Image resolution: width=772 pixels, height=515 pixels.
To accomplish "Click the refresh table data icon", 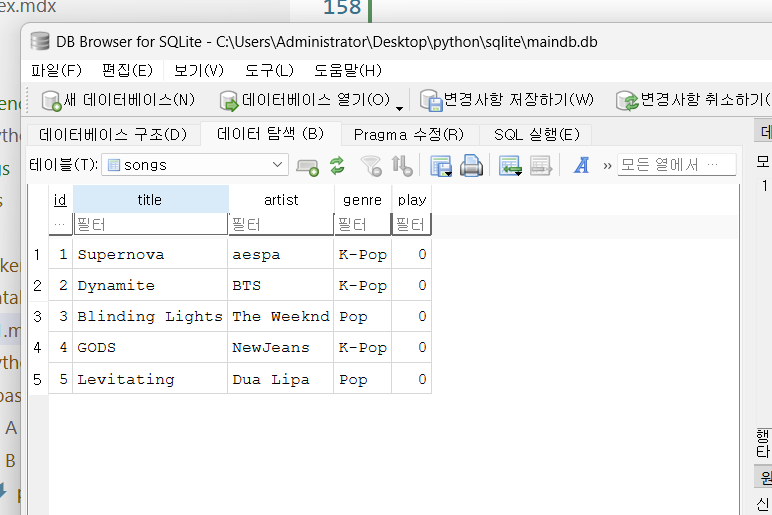I will pos(337,165).
